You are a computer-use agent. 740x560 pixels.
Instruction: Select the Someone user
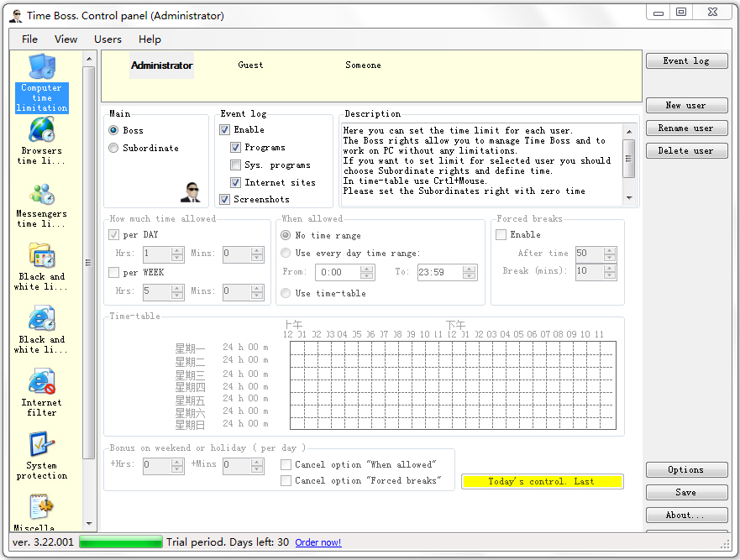(x=363, y=65)
